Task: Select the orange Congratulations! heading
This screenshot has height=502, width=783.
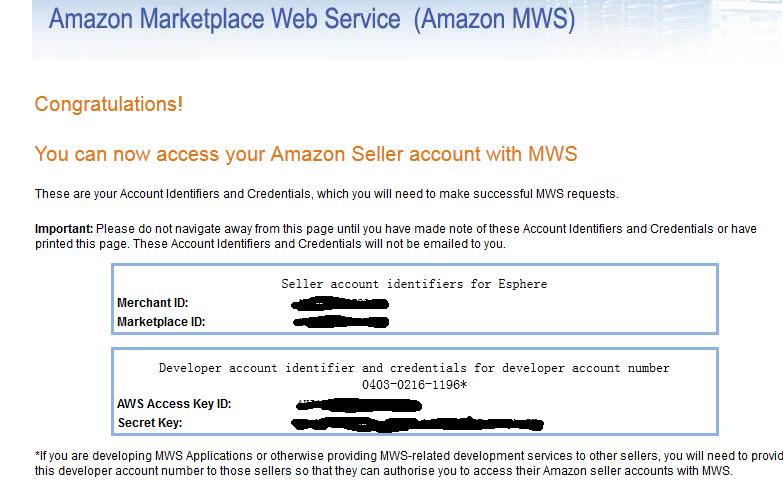Action: coord(108,104)
